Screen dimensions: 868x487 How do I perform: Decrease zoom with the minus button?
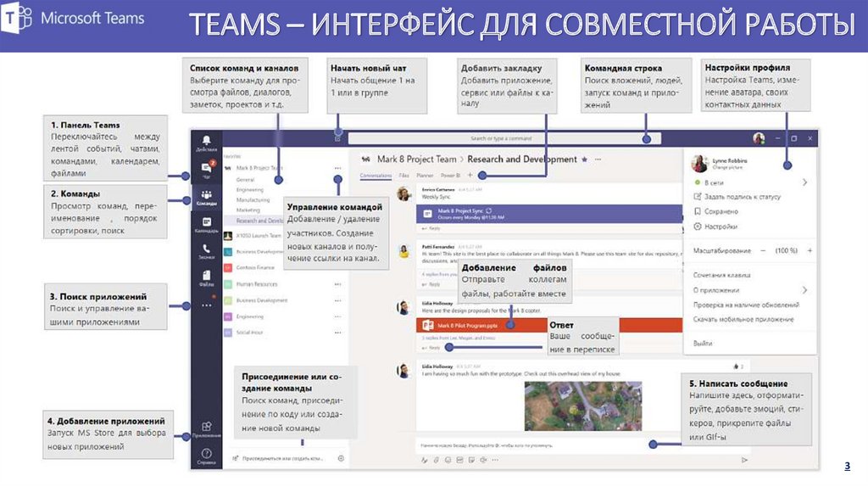tap(763, 250)
